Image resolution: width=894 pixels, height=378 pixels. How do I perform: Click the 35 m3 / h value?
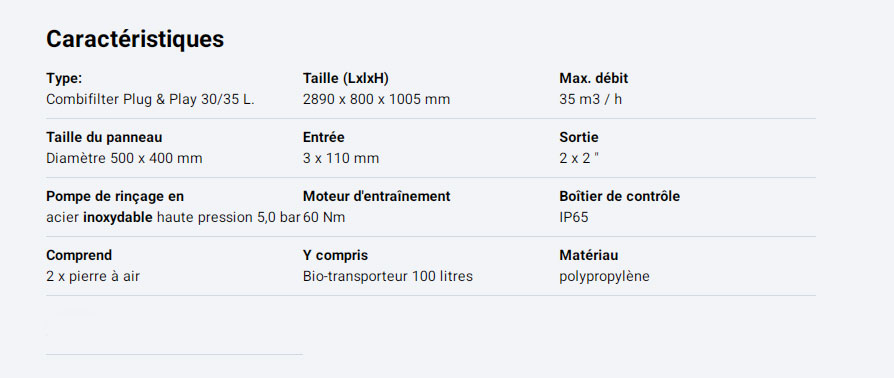point(591,99)
